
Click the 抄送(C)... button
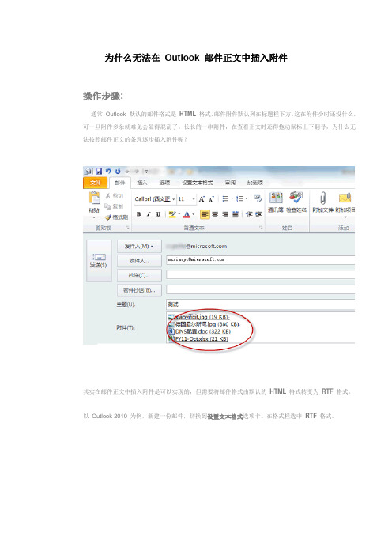point(139,275)
